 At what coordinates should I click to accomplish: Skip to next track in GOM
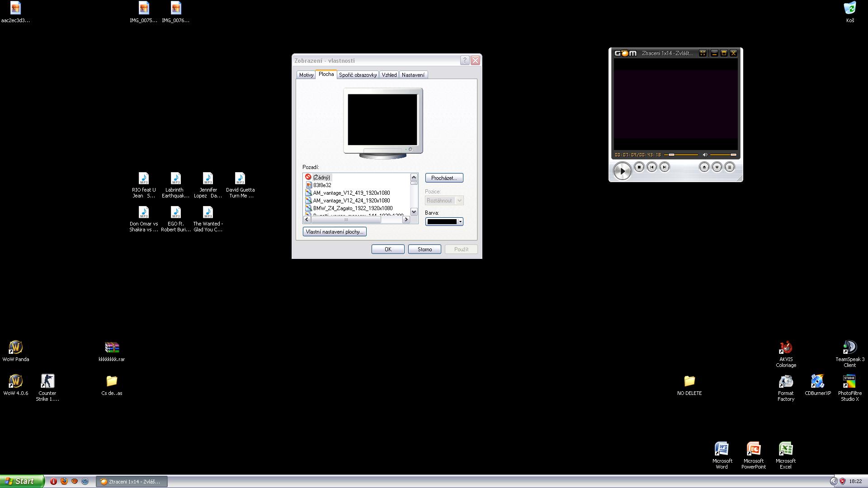pos(664,167)
